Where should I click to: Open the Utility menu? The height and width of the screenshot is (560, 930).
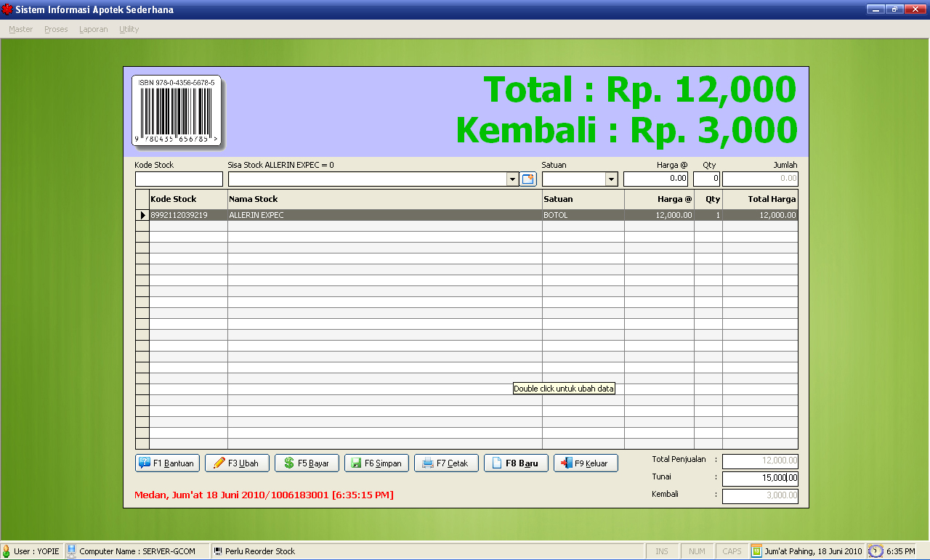[129, 29]
